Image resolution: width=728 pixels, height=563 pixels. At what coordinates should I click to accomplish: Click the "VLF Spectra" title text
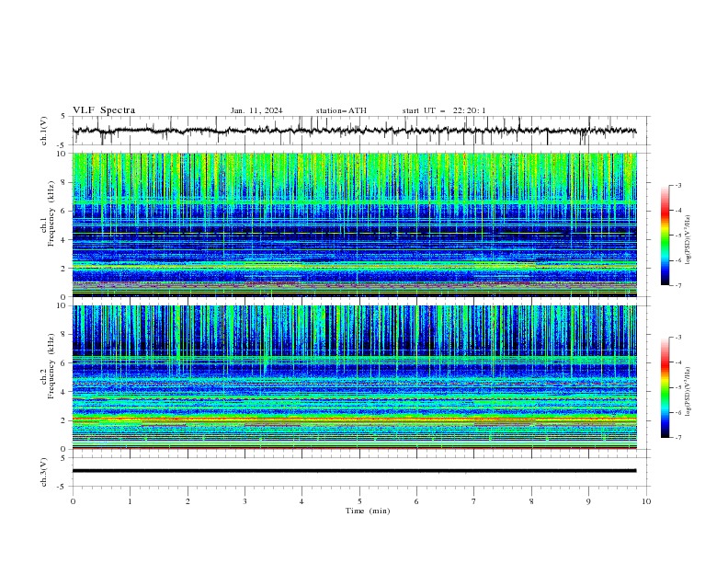point(104,110)
